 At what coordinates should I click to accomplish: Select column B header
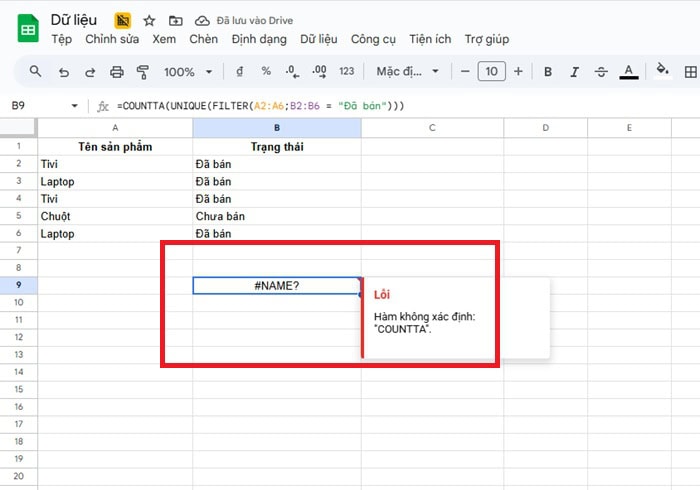tap(277, 128)
